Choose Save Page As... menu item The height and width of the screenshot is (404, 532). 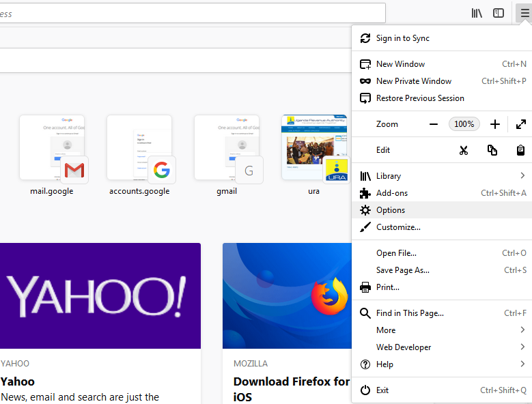point(442,270)
